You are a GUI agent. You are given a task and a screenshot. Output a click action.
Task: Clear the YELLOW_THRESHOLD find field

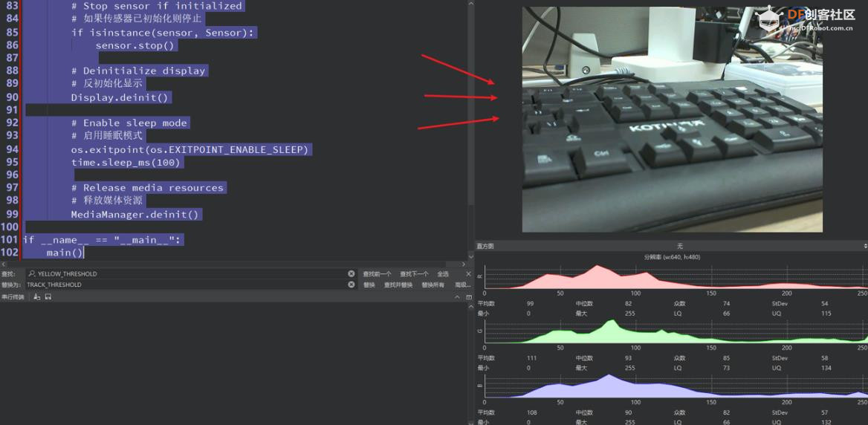point(352,273)
